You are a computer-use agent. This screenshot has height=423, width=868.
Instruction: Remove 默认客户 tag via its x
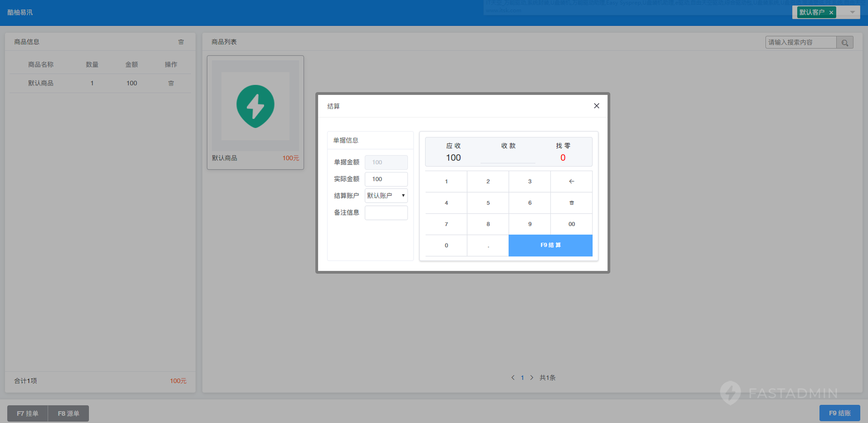[831, 13]
